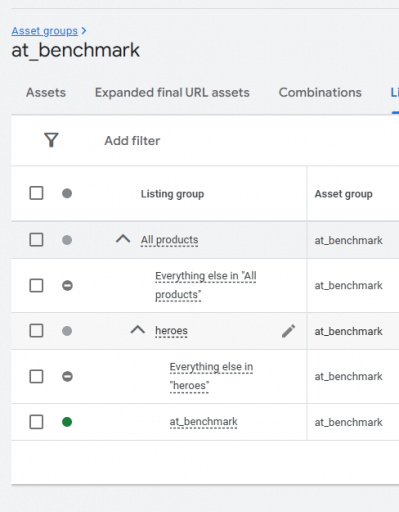Image resolution: width=399 pixels, height=512 pixels.
Task: Click gray status dot in header row
Action: 67,193
